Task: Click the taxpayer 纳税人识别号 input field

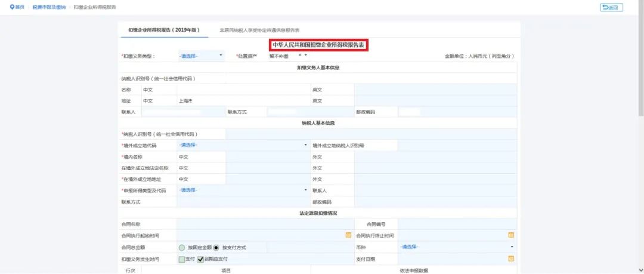Action: point(371,134)
